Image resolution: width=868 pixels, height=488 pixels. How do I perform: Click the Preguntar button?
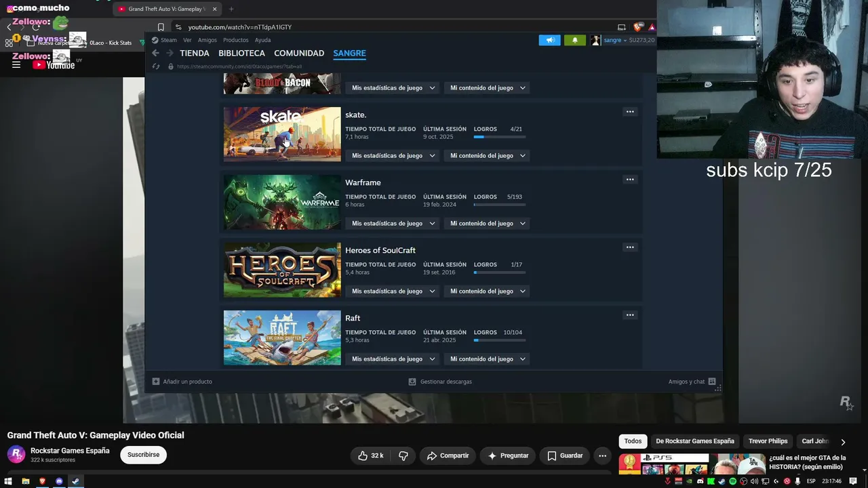pos(508,455)
